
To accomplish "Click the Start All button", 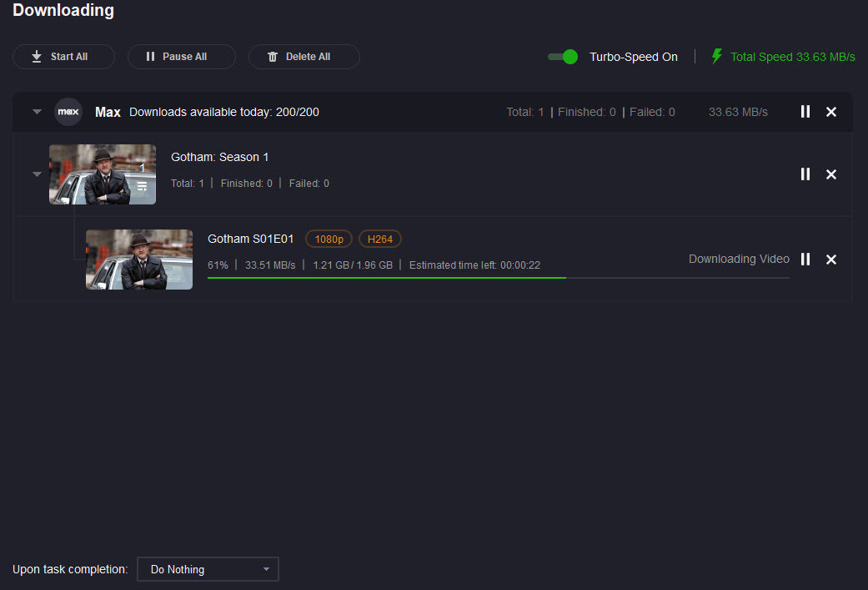I will (63, 57).
